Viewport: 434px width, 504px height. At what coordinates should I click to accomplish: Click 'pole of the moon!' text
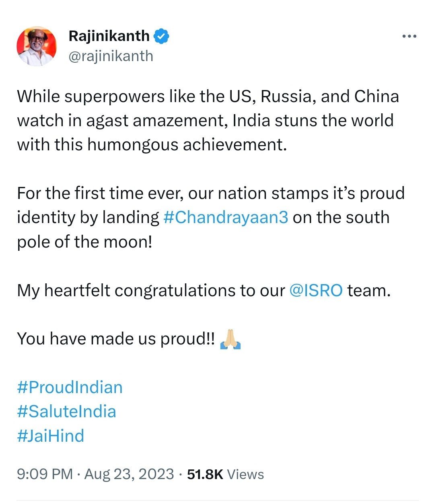[x=84, y=242]
